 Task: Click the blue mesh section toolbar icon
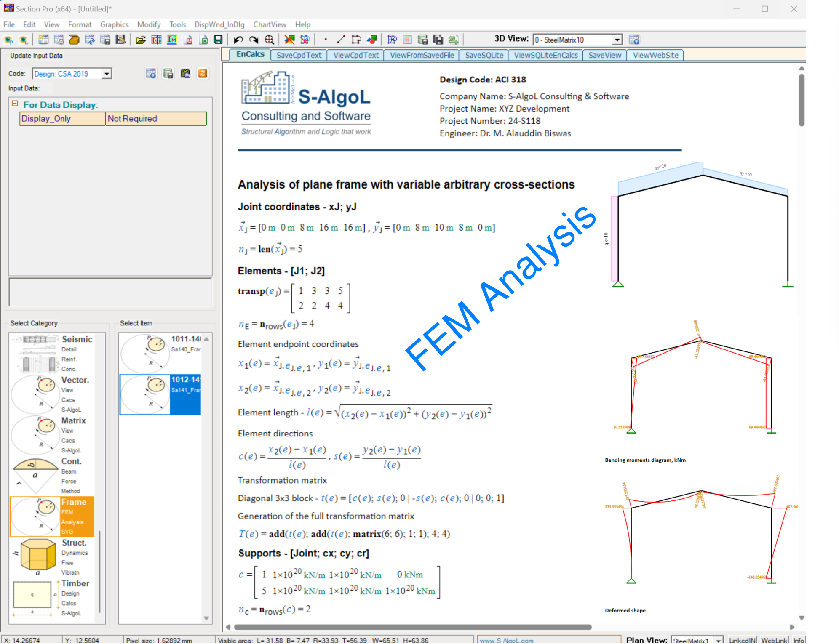point(392,40)
